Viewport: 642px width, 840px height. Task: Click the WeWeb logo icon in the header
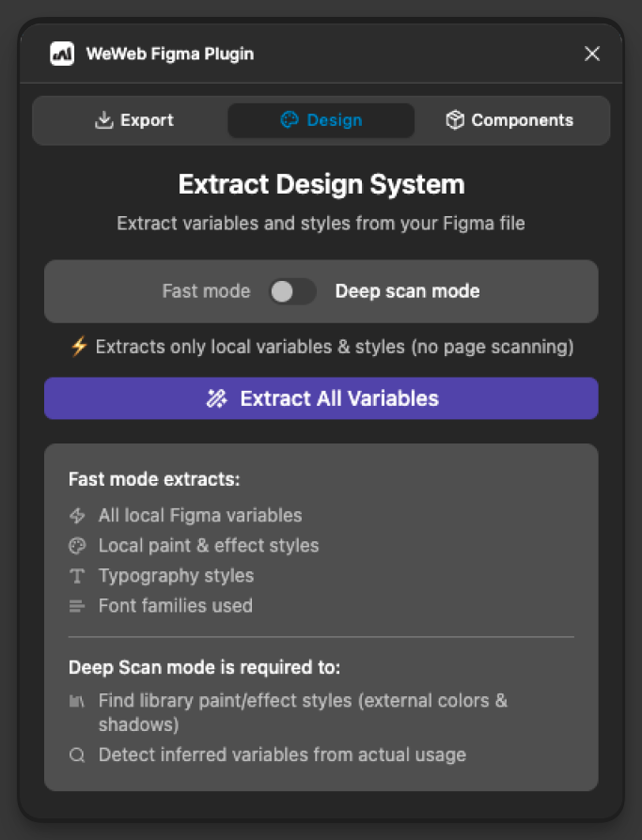60,54
